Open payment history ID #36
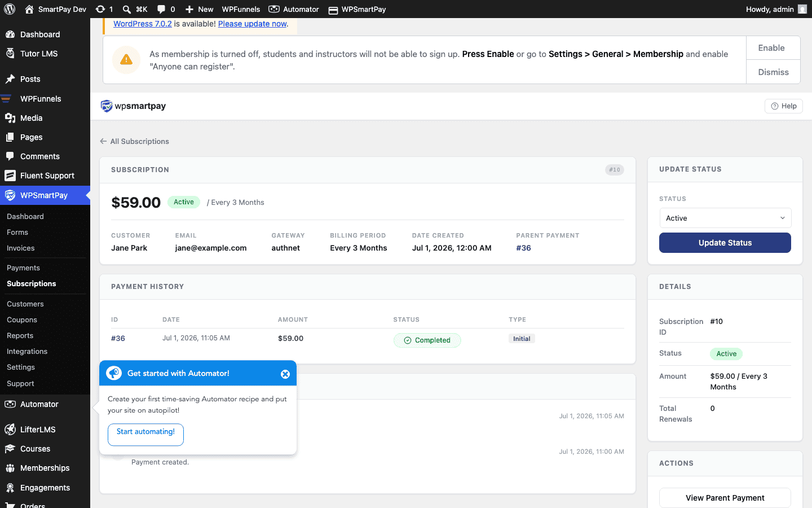 click(x=118, y=338)
